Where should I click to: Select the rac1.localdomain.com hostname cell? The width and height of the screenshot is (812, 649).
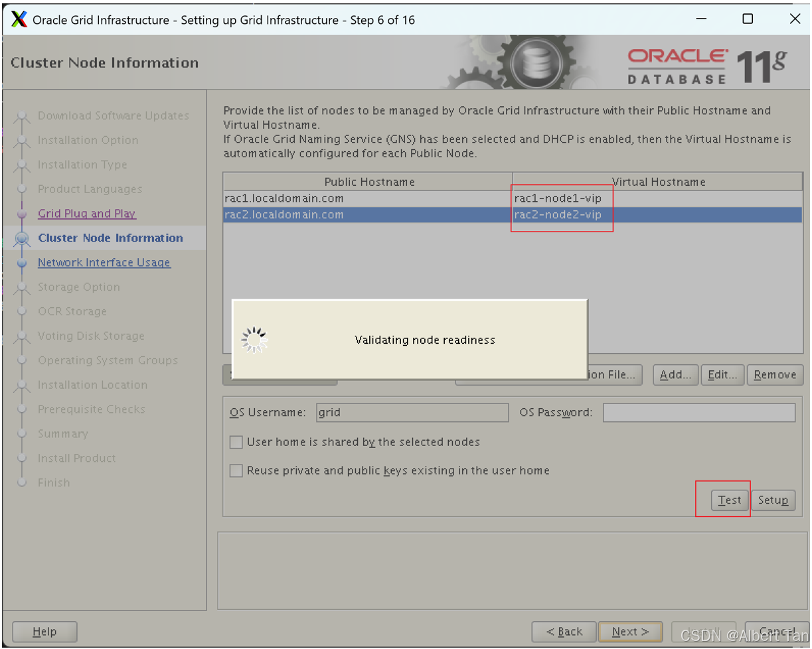coord(368,198)
